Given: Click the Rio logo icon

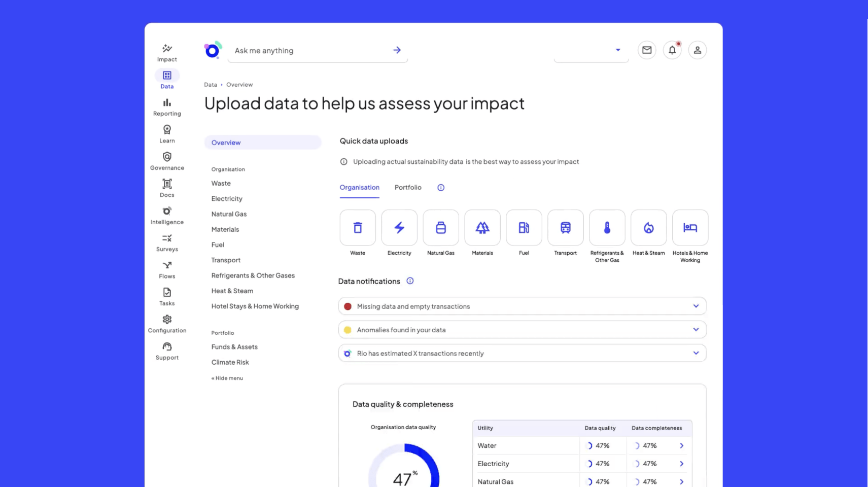Looking at the screenshot, I should (213, 50).
